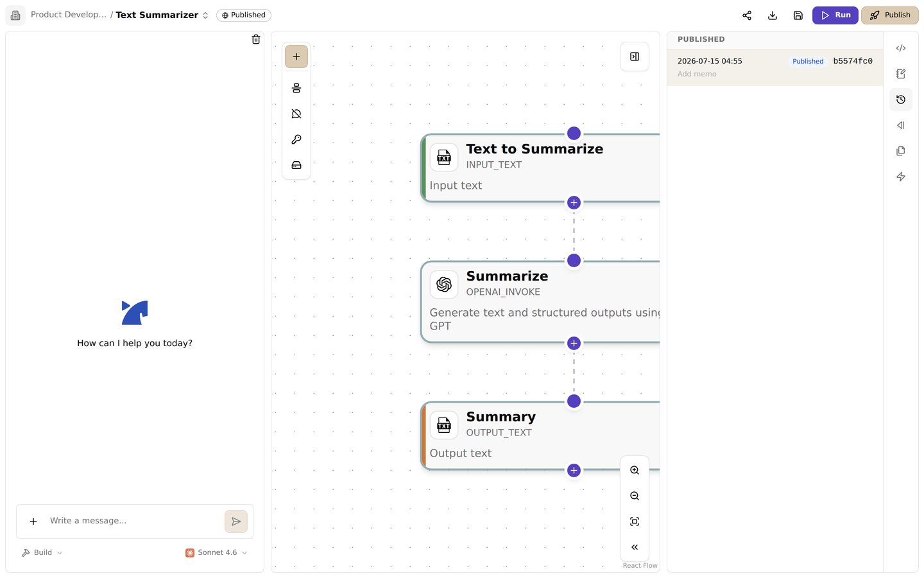This screenshot has height=578, width=924.
Task: Open the Sonnet 4.6 model dropdown
Action: (x=217, y=553)
